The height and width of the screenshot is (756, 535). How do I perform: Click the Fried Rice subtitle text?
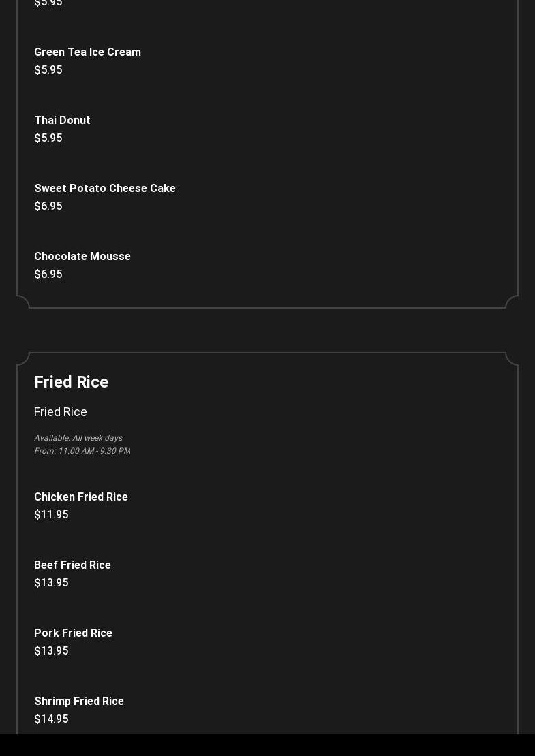(60, 412)
